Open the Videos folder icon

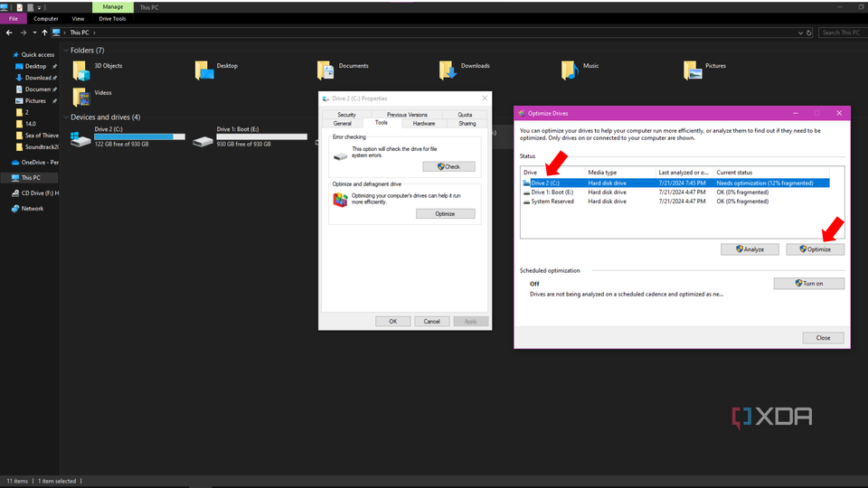(x=81, y=98)
